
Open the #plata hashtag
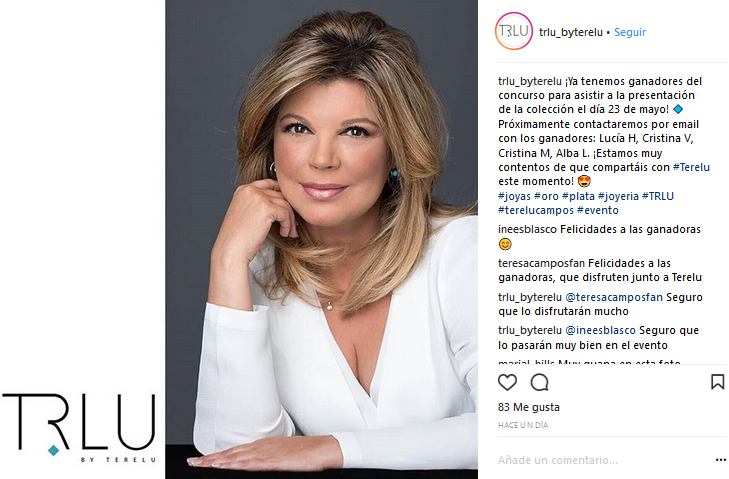[x=578, y=196]
